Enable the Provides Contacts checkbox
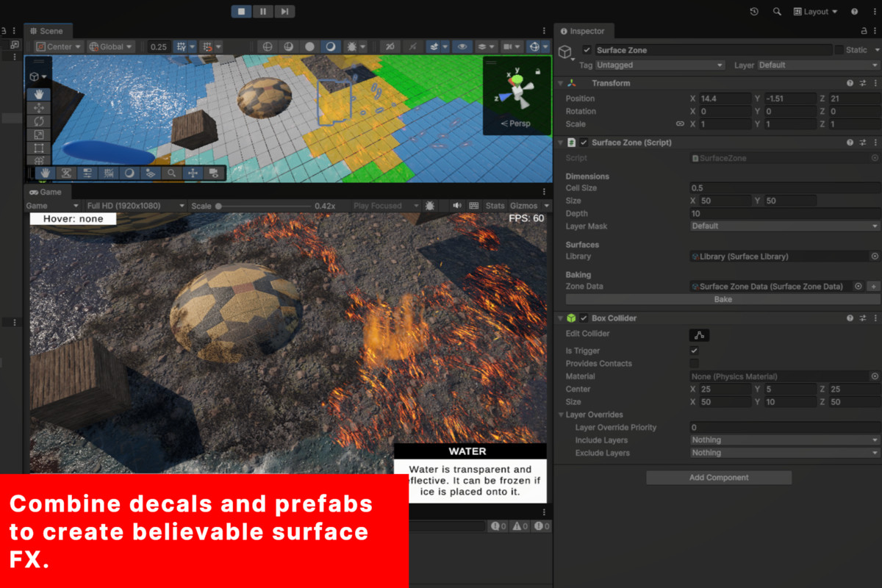 click(x=693, y=363)
